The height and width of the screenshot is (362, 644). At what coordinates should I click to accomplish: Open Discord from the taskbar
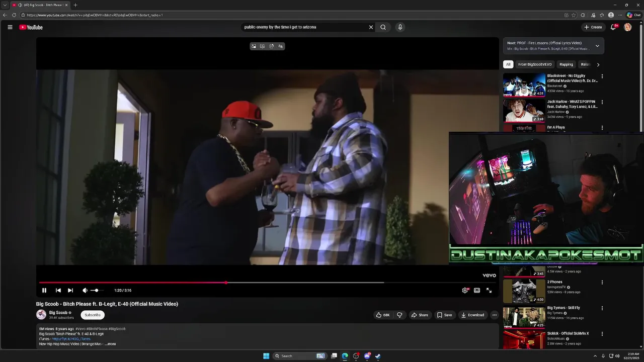pyautogui.click(x=367, y=356)
